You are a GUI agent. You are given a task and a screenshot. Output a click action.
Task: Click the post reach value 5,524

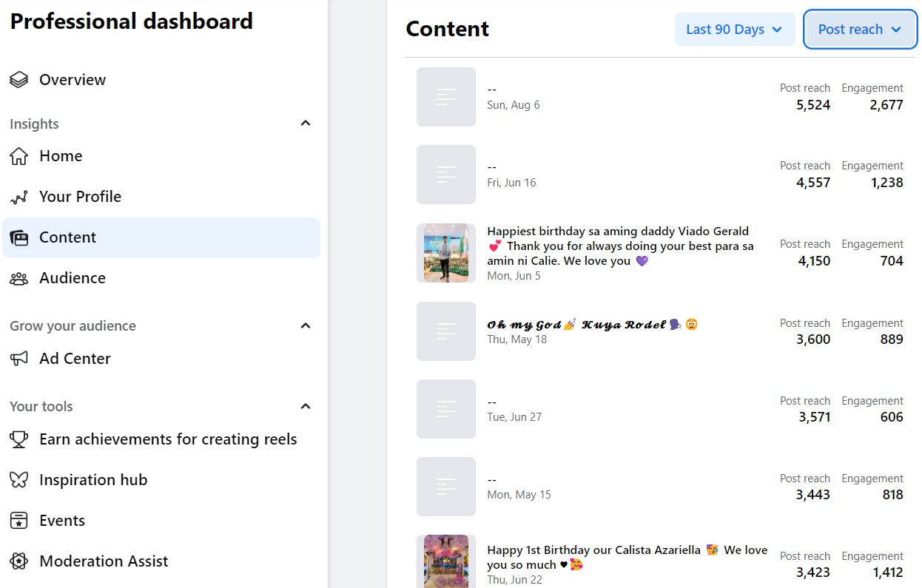pyautogui.click(x=813, y=105)
